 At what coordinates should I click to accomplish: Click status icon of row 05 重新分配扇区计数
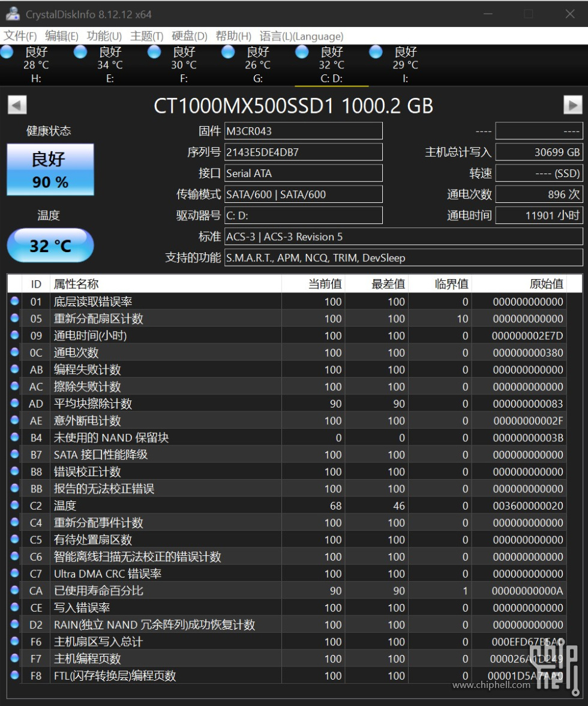(15, 318)
